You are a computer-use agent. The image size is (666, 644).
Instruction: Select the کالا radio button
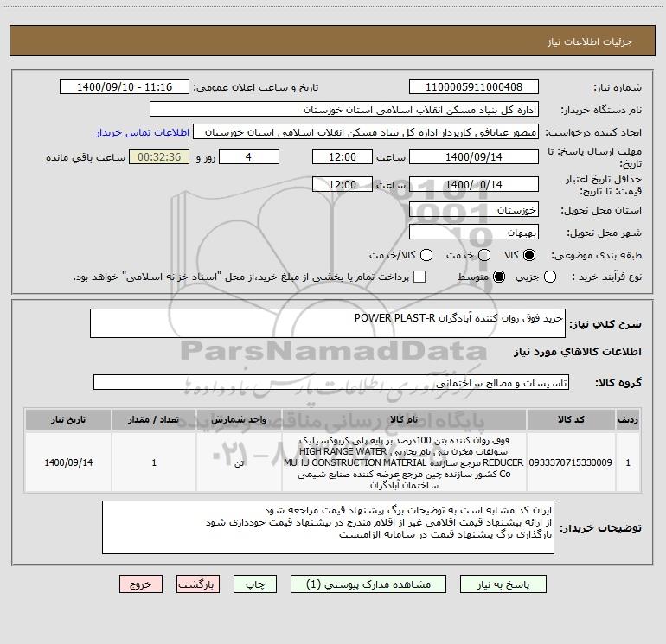pos(529,255)
